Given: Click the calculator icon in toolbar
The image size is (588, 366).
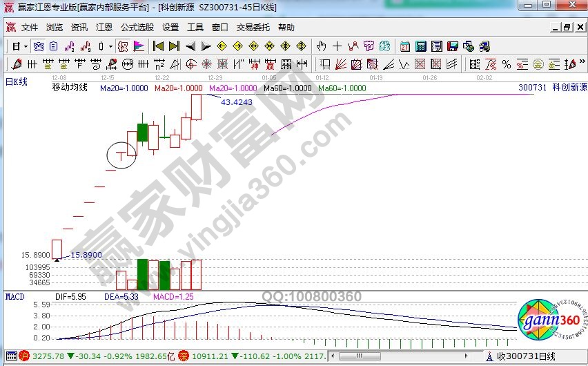Looking at the screenshot, I should pos(420,46).
